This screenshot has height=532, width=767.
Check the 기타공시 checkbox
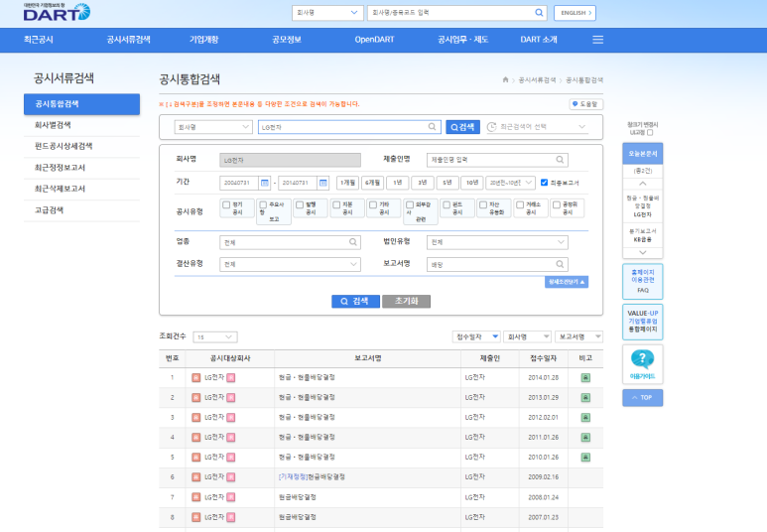pyautogui.click(x=373, y=205)
